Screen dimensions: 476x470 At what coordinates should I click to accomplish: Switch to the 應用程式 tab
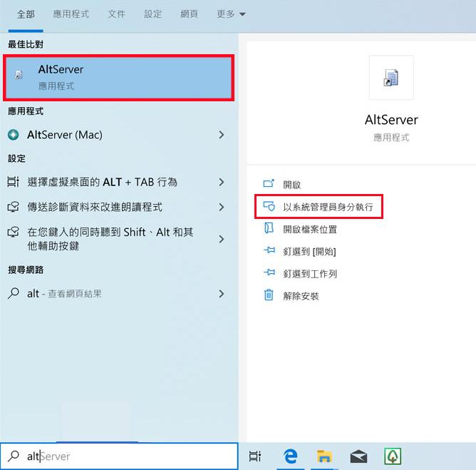(71, 14)
